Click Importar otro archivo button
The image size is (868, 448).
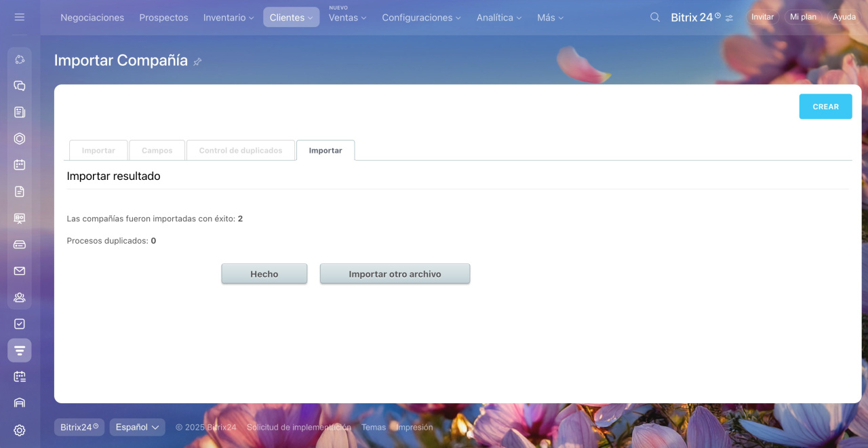[395, 274]
